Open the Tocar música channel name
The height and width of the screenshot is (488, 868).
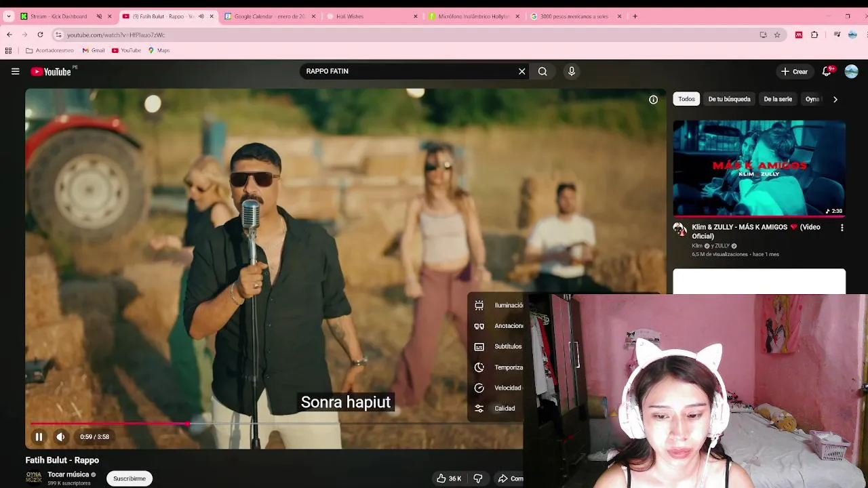point(68,474)
